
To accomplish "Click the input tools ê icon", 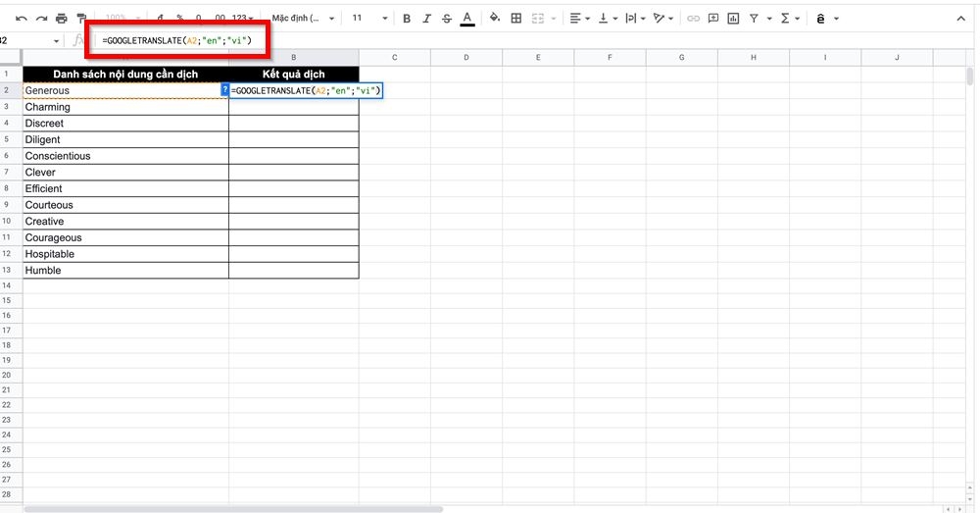I will [820, 19].
